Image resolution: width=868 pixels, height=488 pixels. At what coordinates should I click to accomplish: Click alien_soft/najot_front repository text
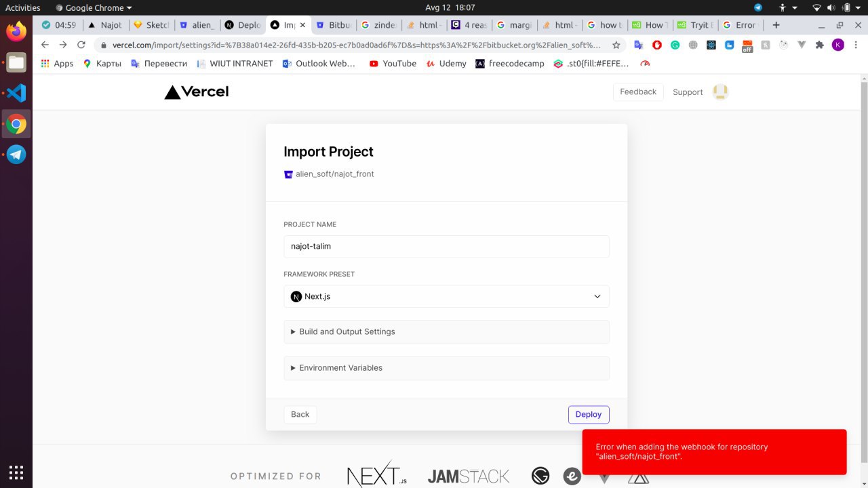point(334,174)
